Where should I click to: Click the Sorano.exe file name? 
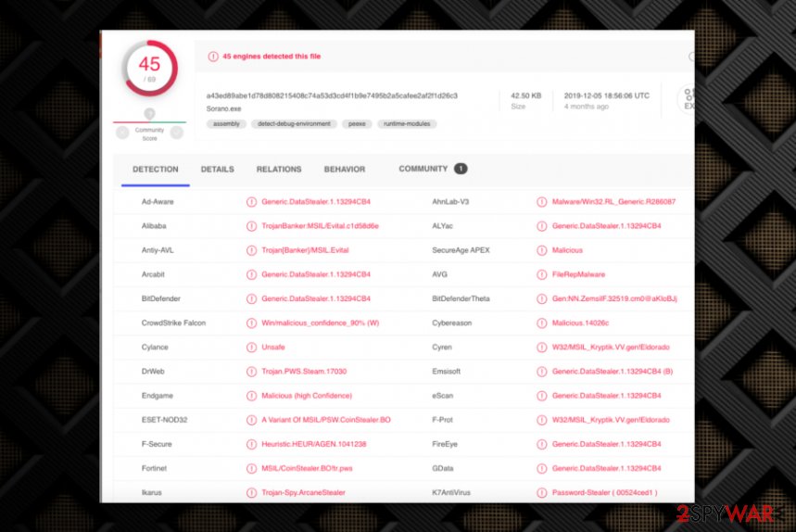click(224, 108)
